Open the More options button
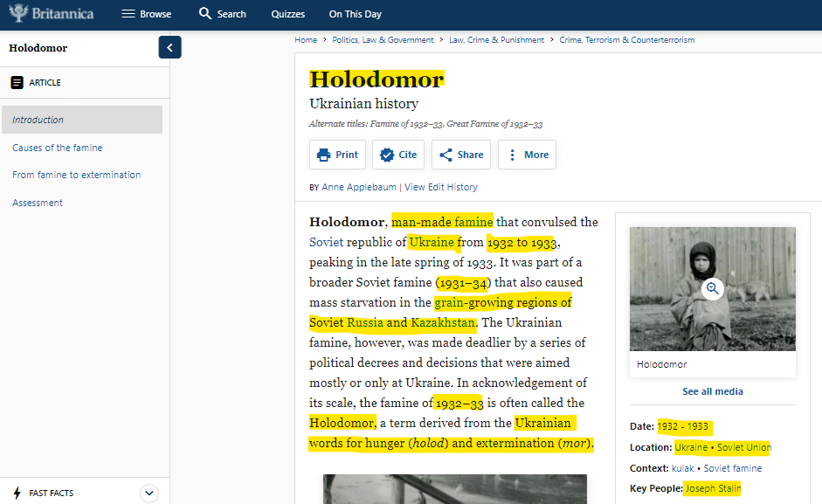Viewport: 822px width, 504px height. point(527,155)
